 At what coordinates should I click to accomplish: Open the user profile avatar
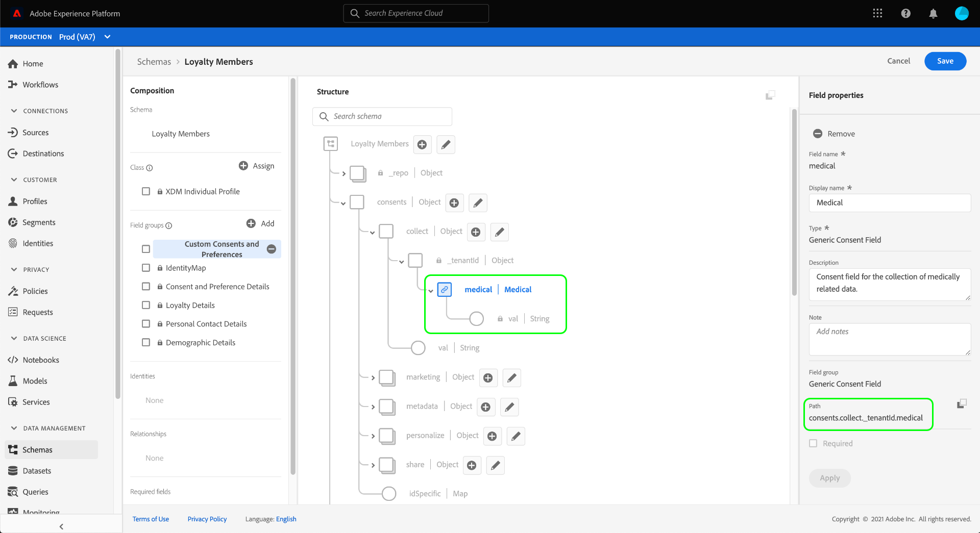(962, 13)
